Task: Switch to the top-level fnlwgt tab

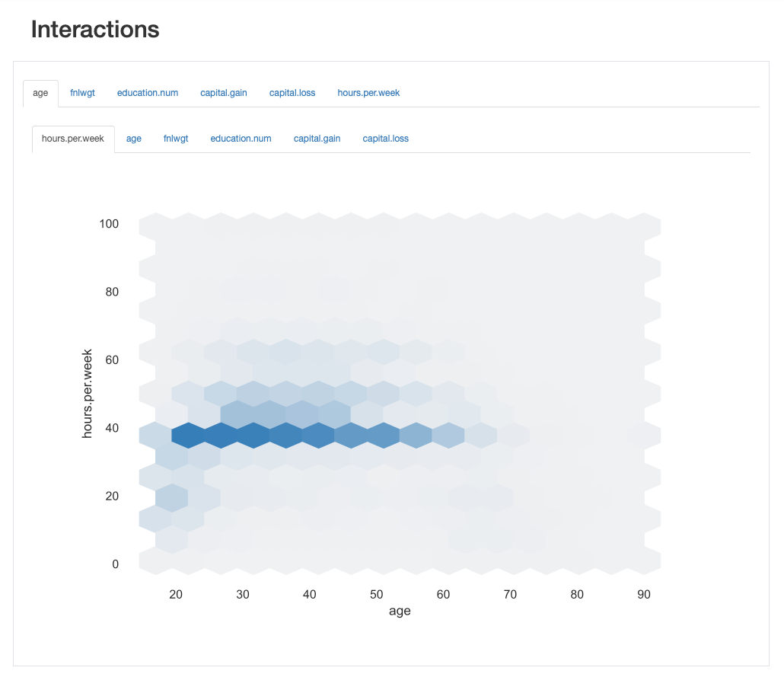Action: [x=82, y=93]
